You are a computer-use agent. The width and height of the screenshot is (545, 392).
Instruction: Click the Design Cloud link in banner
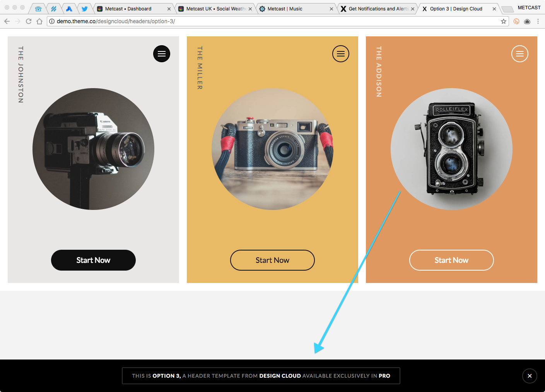click(280, 376)
